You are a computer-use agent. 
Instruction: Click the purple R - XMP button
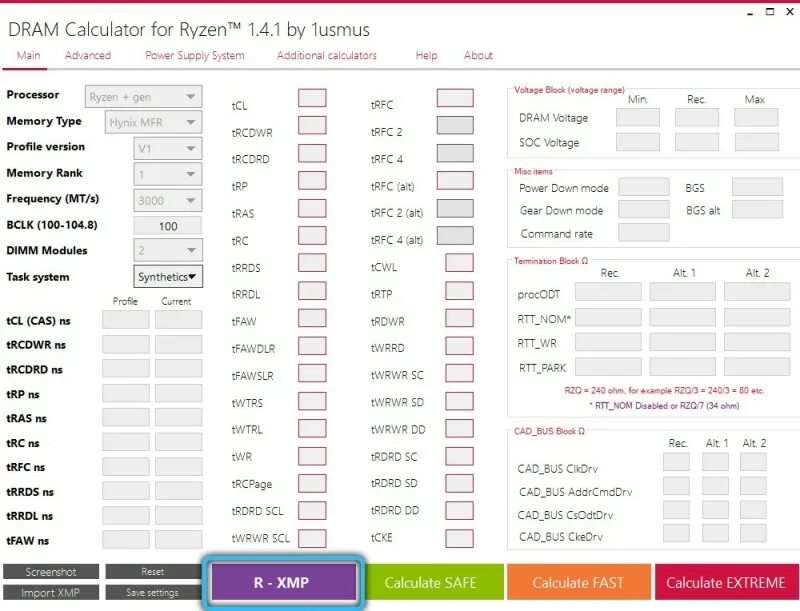284,582
